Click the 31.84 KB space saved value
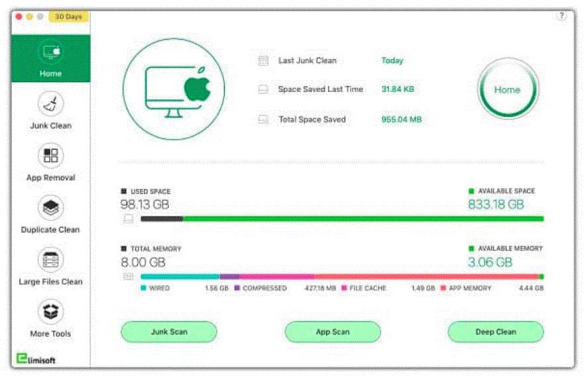The width and height of the screenshot is (588, 382). click(x=398, y=89)
